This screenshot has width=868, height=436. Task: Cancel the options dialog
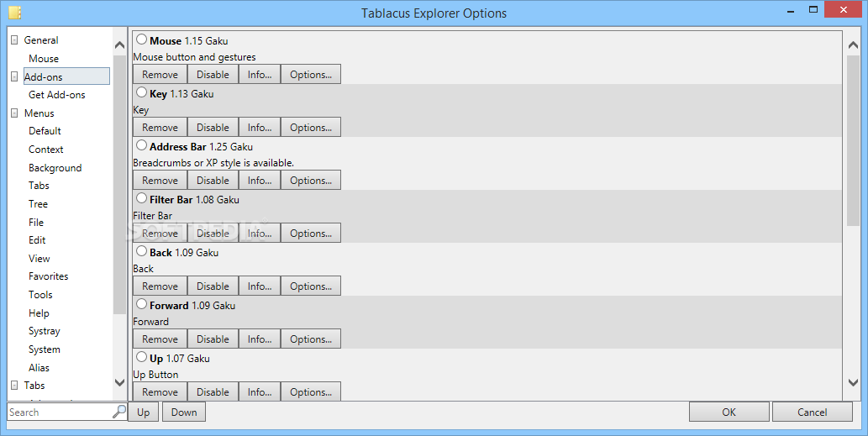pyautogui.click(x=812, y=412)
